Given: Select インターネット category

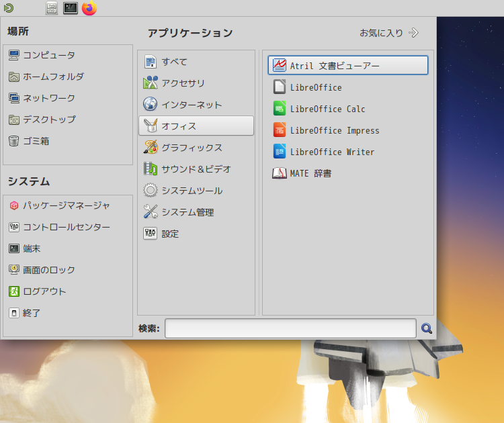Looking at the screenshot, I should [196, 104].
